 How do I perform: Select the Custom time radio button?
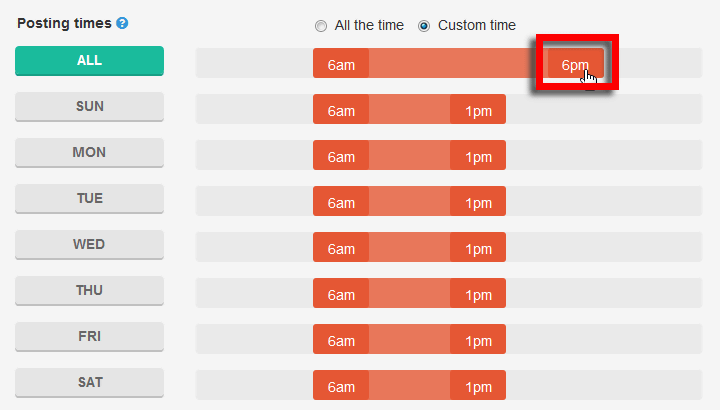pos(424,26)
